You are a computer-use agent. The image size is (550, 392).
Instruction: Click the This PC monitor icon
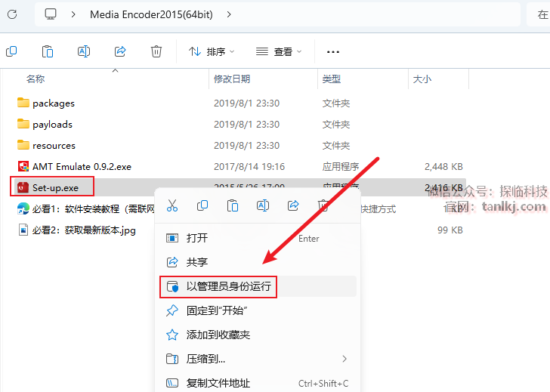click(51, 14)
